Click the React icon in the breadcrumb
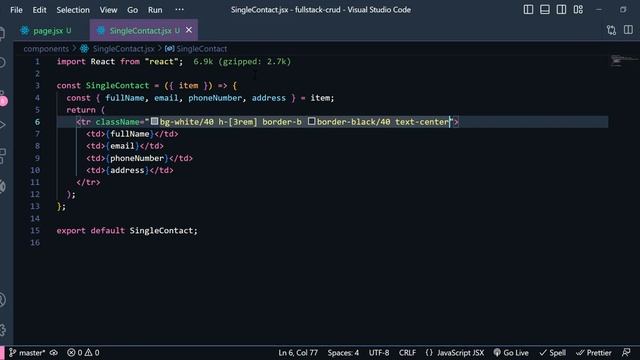Screen dimensions: 640x360 click(84, 49)
